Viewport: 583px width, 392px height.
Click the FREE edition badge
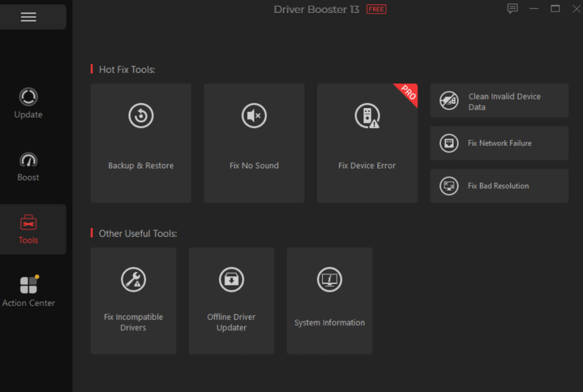[376, 9]
